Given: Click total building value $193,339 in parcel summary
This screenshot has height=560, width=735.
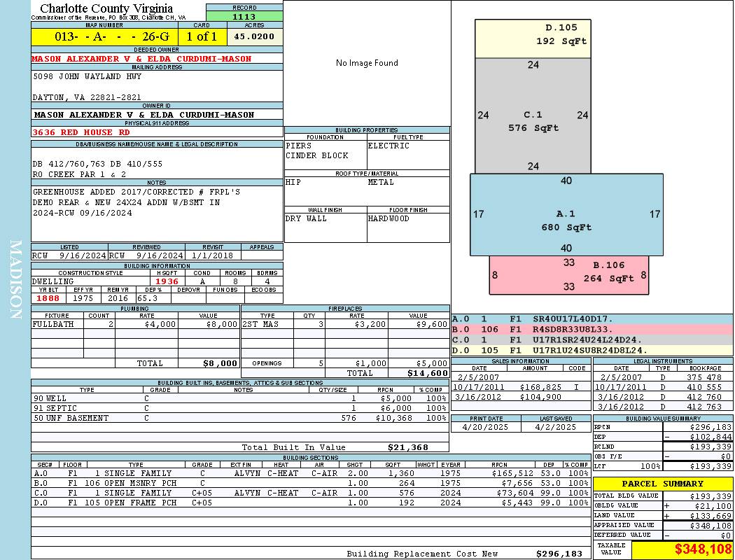Looking at the screenshot, I should tap(710, 496).
